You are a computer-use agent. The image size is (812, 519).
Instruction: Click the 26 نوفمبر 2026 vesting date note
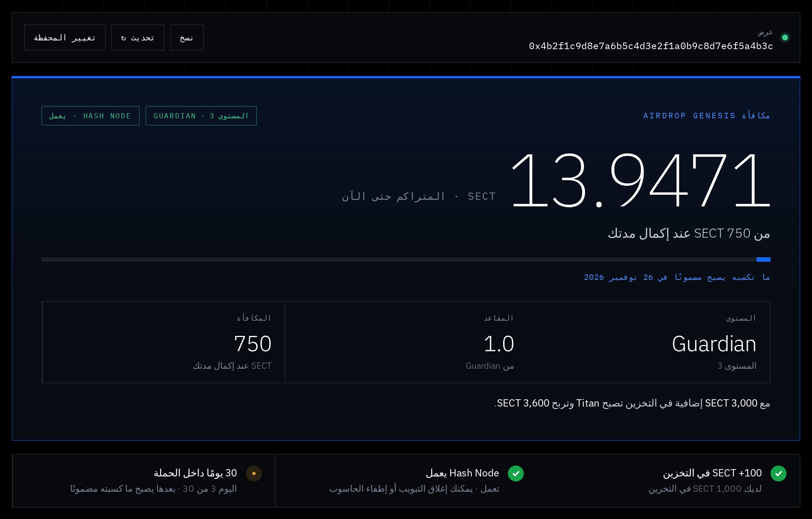point(677,277)
